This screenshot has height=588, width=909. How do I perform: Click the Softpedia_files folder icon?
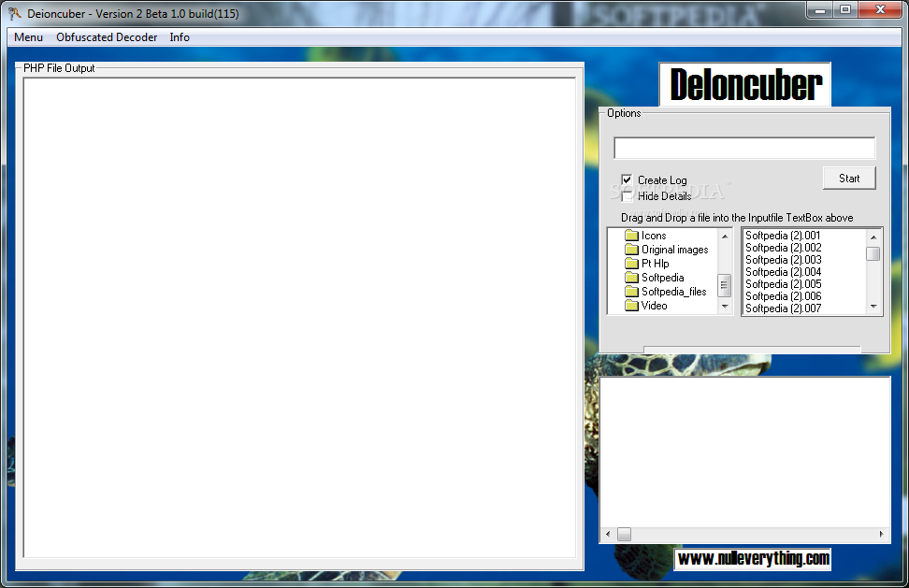pos(631,292)
